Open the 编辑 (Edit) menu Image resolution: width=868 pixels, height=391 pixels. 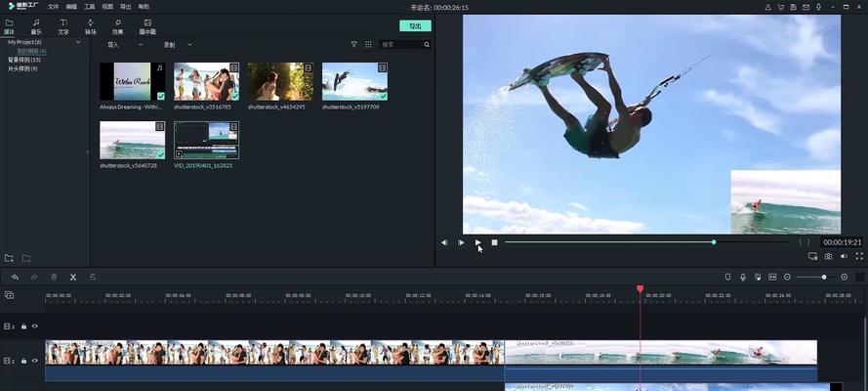click(71, 7)
